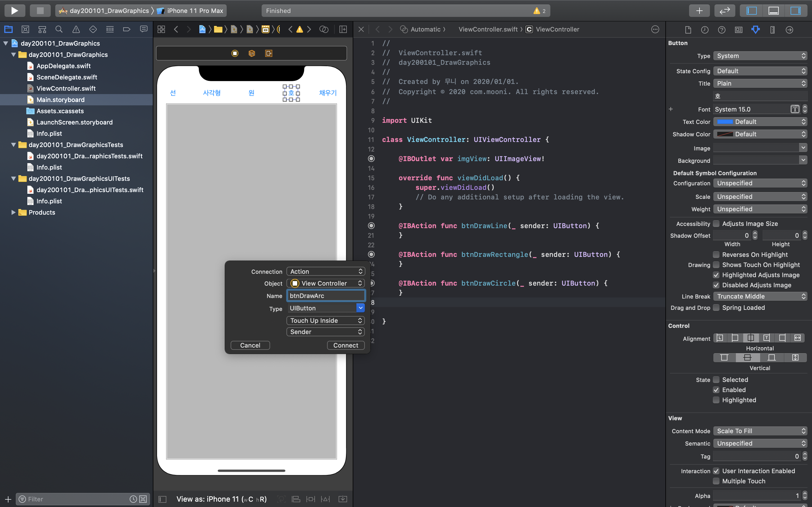This screenshot has width=812, height=507.
Task: Click the Connect button
Action: 346,345
